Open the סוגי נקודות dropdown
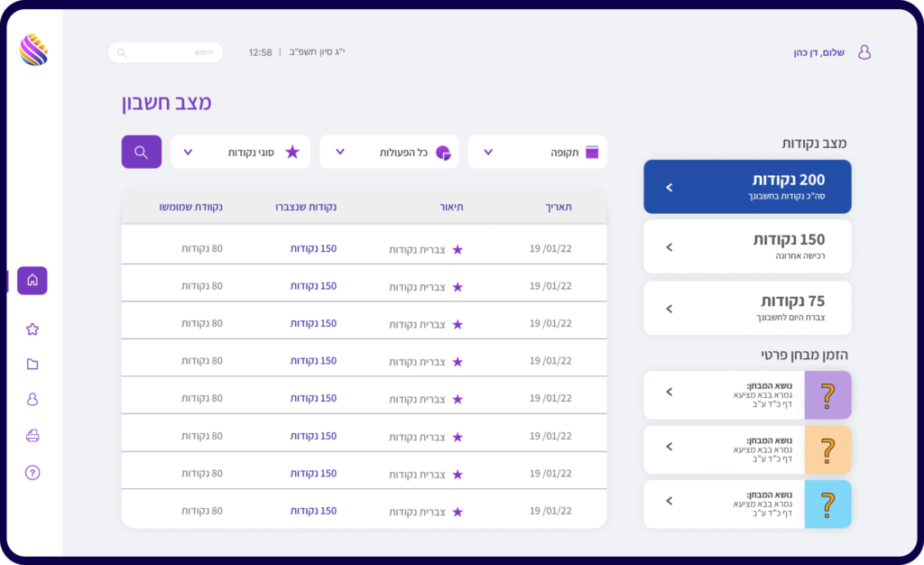 coord(240,153)
